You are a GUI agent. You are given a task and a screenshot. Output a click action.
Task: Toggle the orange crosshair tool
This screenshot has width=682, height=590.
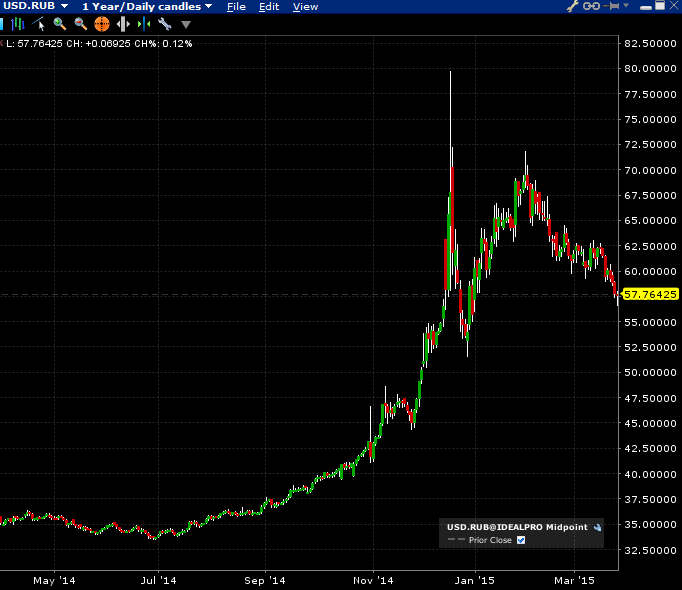(102, 24)
